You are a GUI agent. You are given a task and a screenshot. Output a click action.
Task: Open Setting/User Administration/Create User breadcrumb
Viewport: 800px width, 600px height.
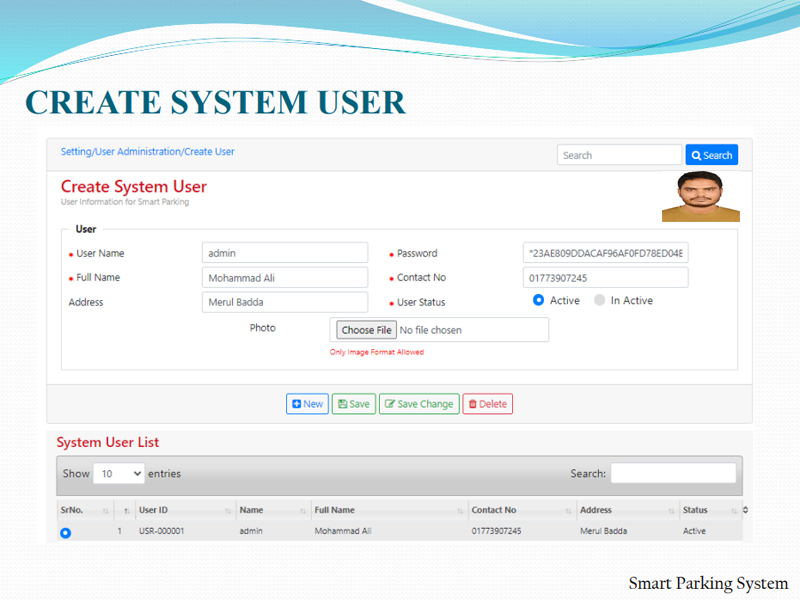148,152
